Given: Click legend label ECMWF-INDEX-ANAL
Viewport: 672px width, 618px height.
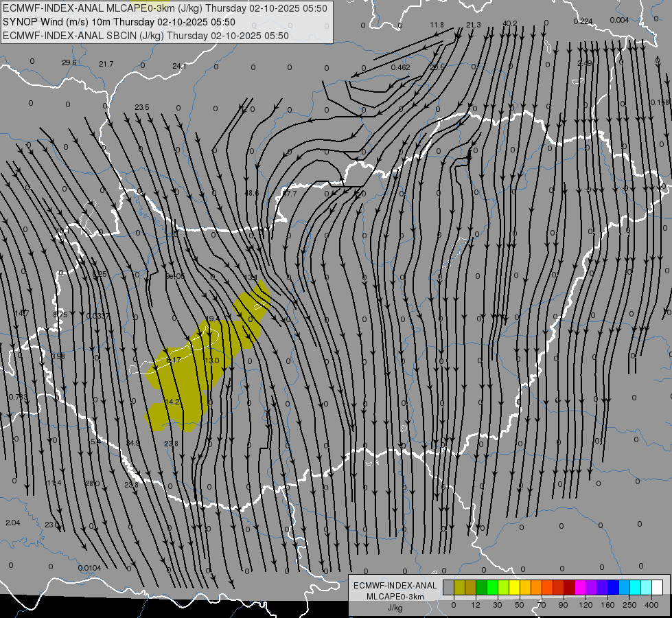Looking at the screenshot, I should click(395, 586).
